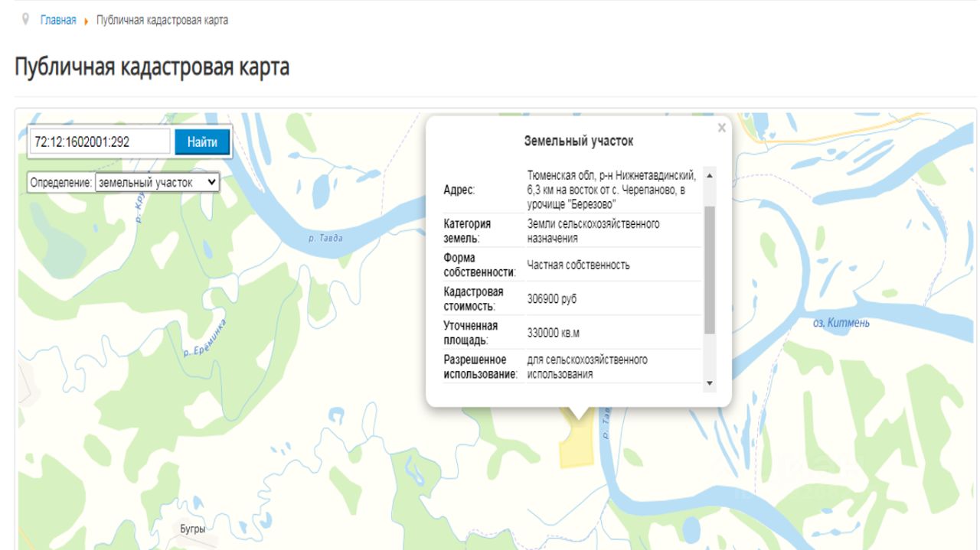
Task: Click the popup scrollbar up arrow
Action: 709,176
